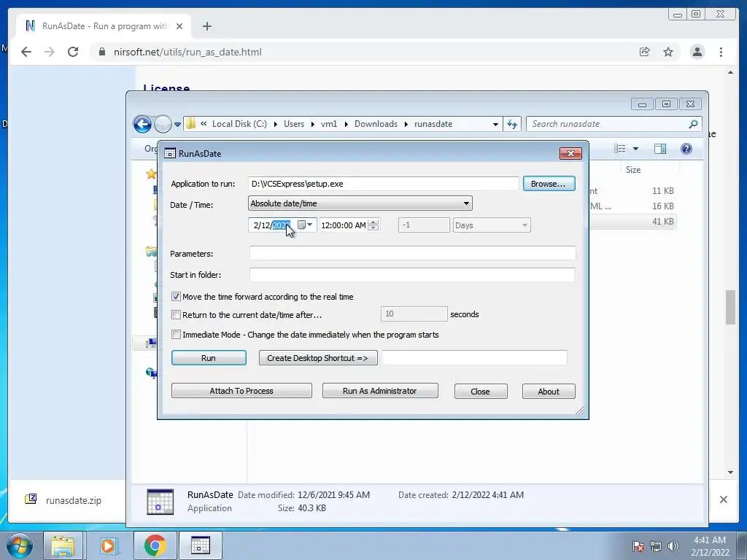Click the Chrome page scrollbar thumb

[x=730, y=308]
